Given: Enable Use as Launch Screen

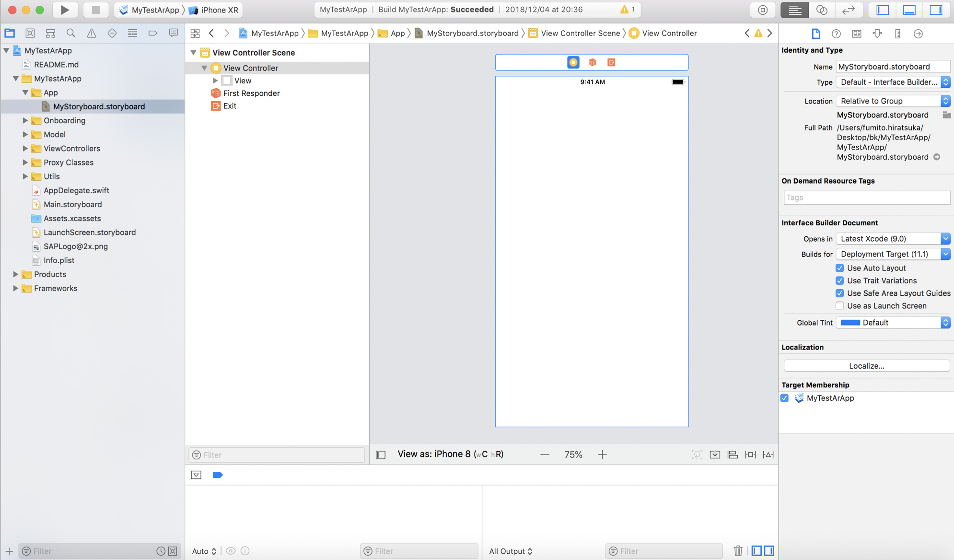Looking at the screenshot, I should pyautogui.click(x=839, y=306).
